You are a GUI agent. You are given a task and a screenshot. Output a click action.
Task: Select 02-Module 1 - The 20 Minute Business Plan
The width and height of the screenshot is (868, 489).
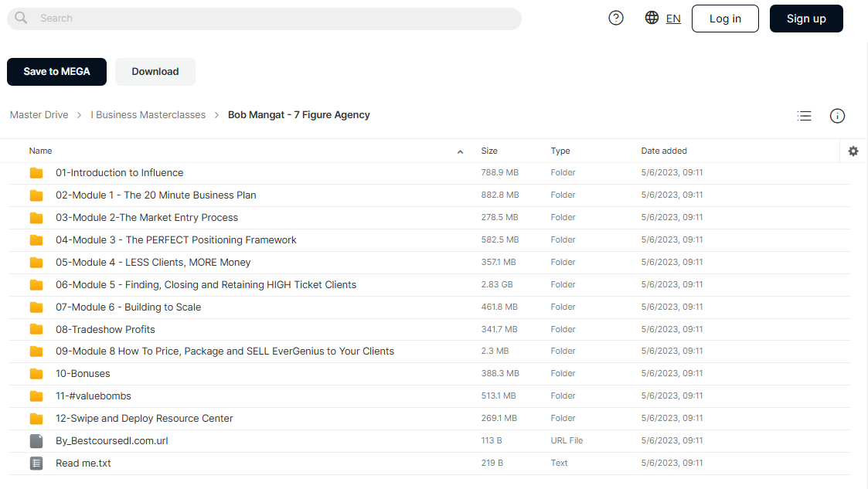(156, 195)
